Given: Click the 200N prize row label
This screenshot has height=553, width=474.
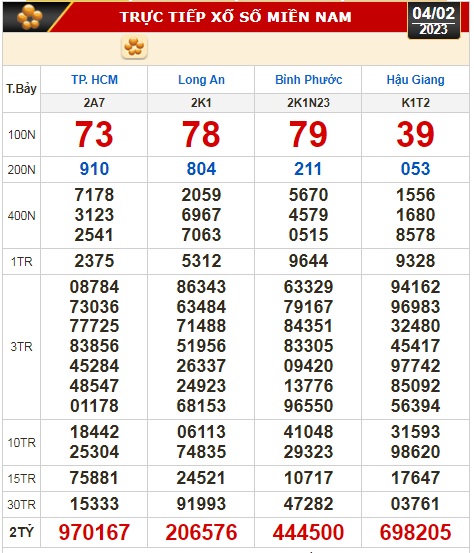Looking at the screenshot, I should pos(22,170).
